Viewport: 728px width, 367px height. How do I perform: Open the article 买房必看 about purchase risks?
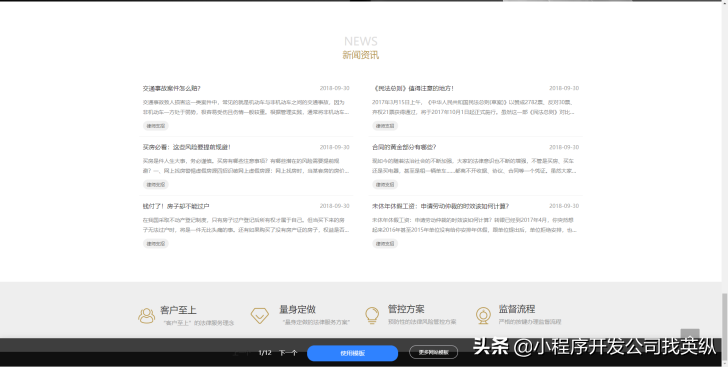pos(187,147)
